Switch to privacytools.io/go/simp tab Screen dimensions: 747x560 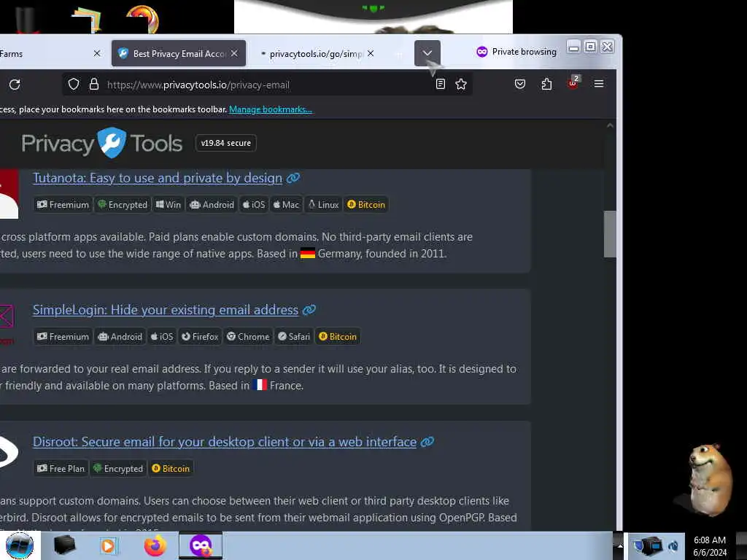pyautogui.click(x=317, y=53)
